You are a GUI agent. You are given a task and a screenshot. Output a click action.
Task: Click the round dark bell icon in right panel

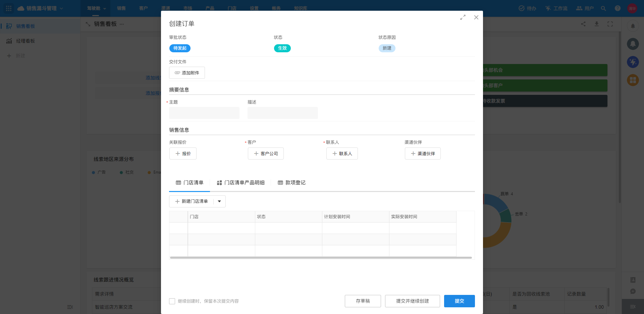[x=633, y=44]
